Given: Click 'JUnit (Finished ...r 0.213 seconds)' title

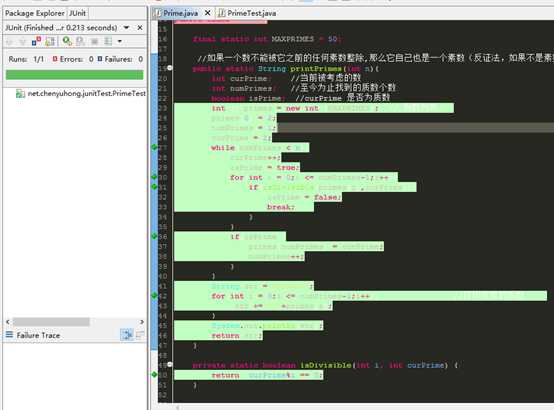Looking at the screenshot, I should [x=61, y=27].
